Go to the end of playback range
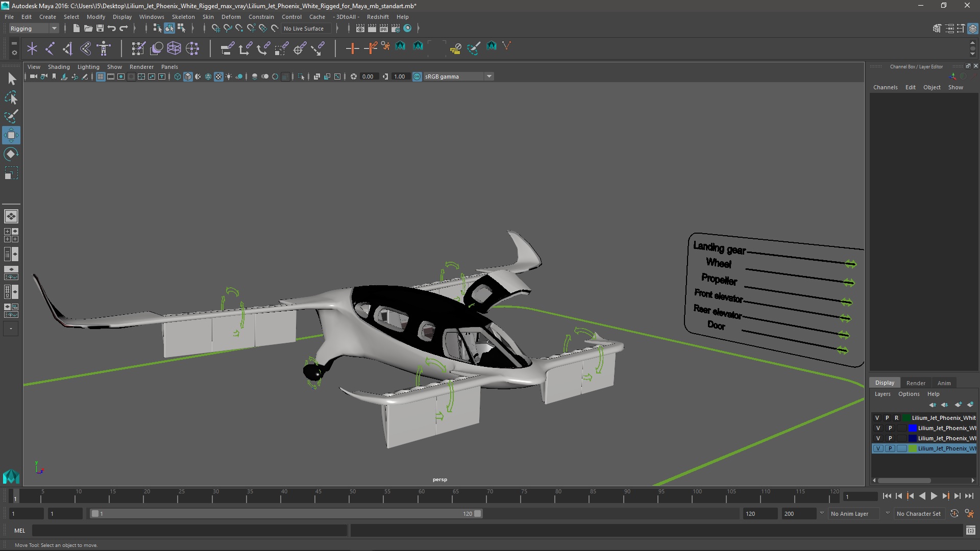 (x=969, y=496)
